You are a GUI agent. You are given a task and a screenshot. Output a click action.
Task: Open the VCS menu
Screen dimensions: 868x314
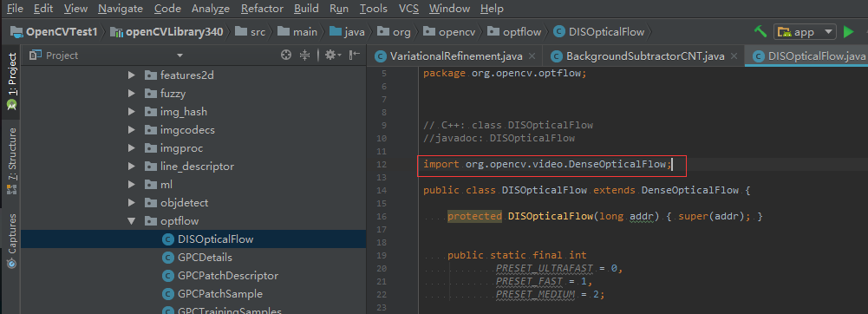408,9
